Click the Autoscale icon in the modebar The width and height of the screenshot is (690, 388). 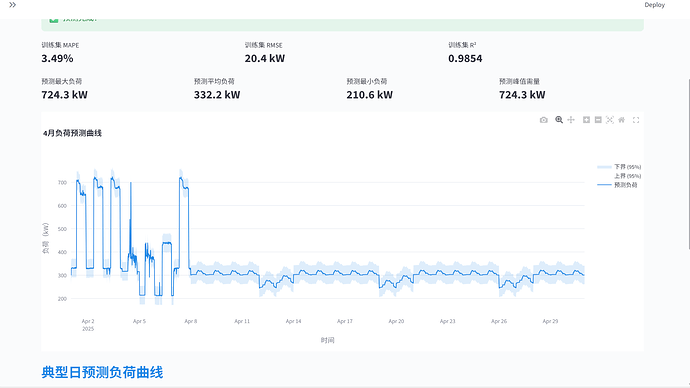pos(610,120)
